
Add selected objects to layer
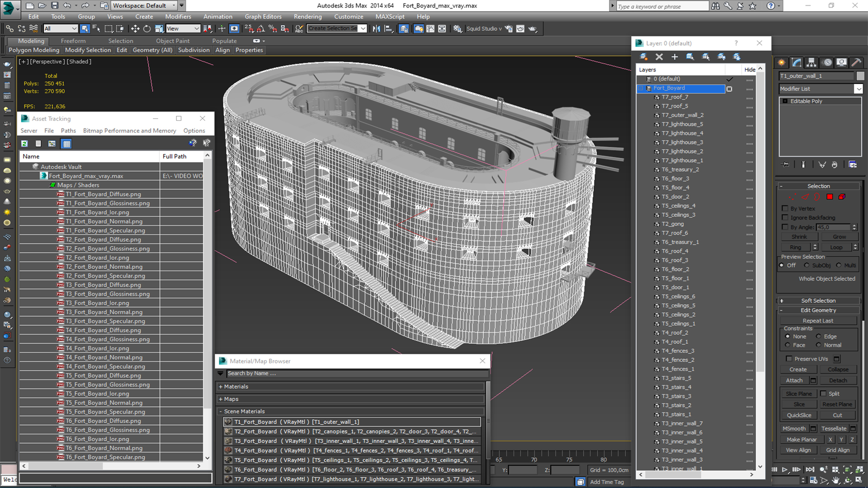coord(675,56)
